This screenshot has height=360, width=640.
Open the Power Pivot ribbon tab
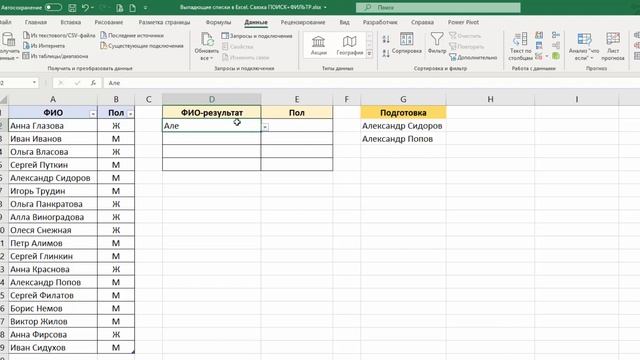(x=463, y=22)
